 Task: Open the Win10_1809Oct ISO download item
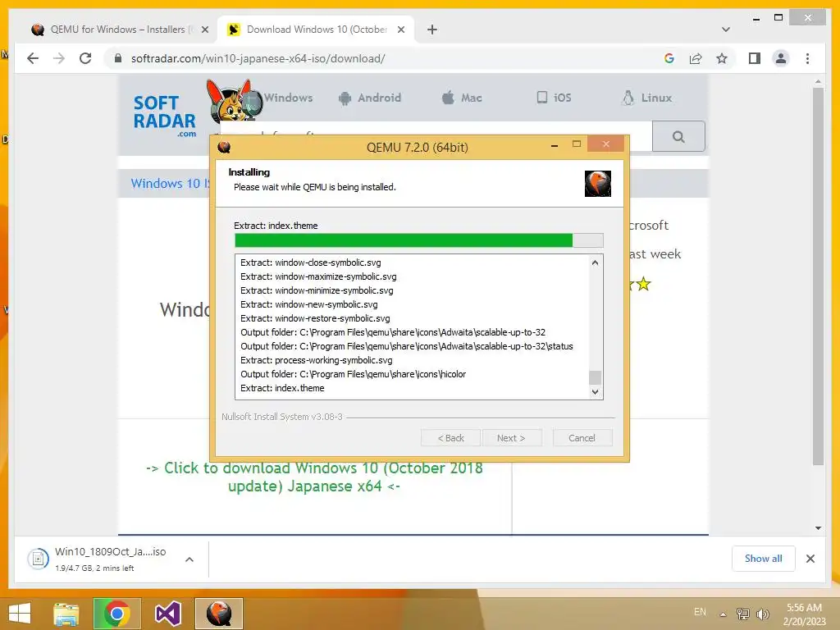coord(97,559)
